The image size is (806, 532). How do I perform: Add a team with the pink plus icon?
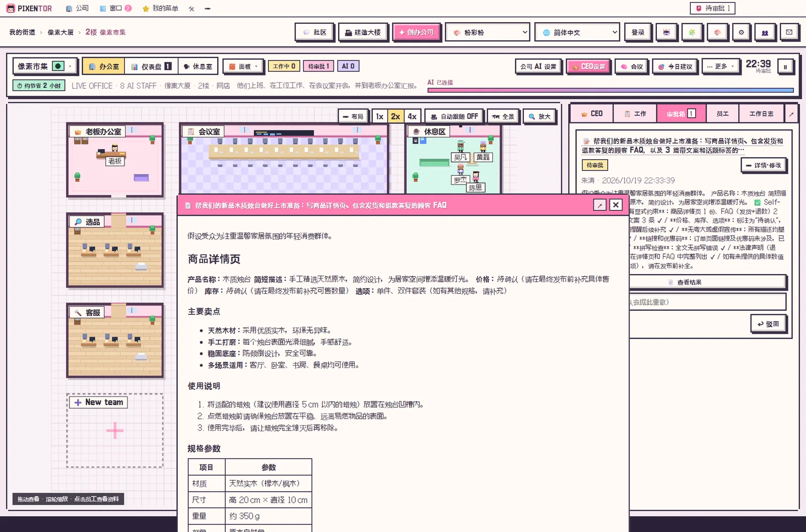tap(115, 430)
